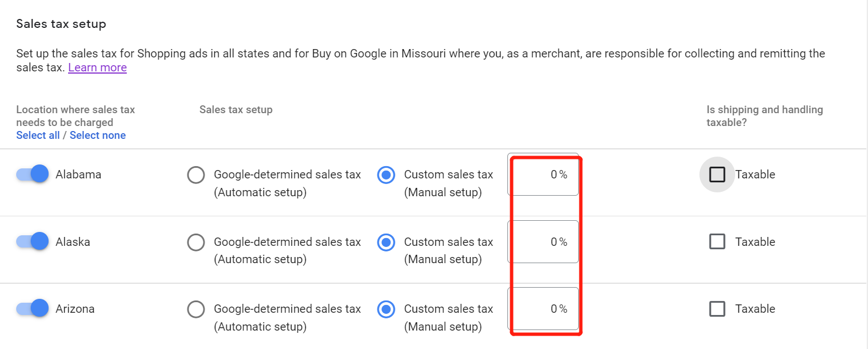Tick the Taxable checkbox for Arizona
Screen dimensions: 868x349
click(x=717, y=309)
